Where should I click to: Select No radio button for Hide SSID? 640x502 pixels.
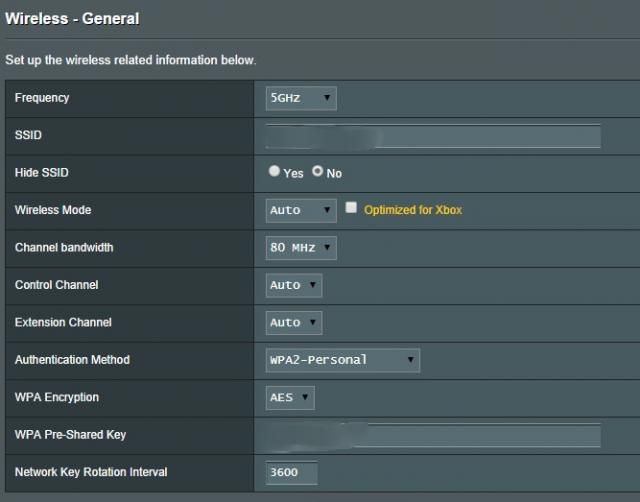(318, 172)
